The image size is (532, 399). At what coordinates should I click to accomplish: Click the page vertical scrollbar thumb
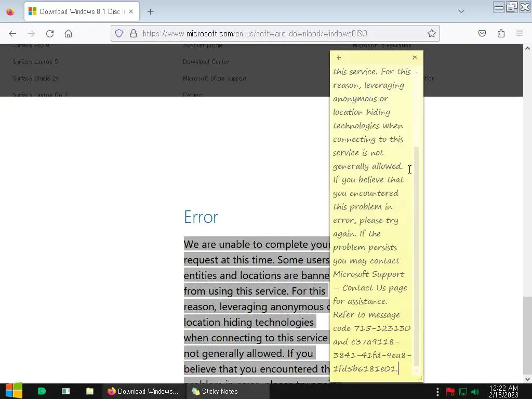click(x=527, y=335)
